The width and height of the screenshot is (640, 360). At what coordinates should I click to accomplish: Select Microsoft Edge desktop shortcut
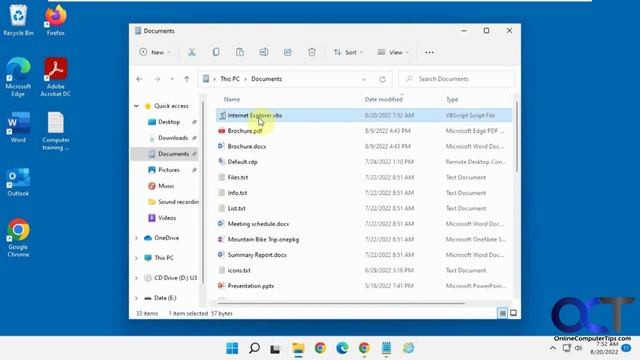pyautogui.click(x=18, y=78)
